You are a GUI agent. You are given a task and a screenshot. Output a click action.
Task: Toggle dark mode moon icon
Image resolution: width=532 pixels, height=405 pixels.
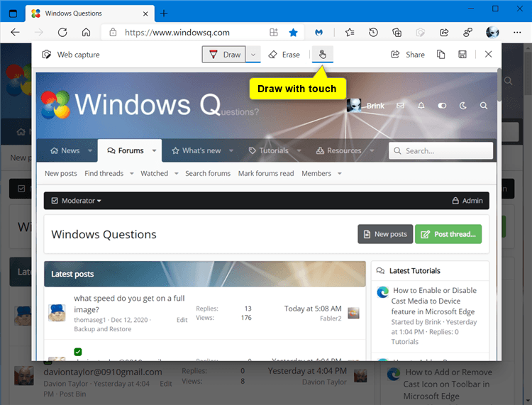462,106
